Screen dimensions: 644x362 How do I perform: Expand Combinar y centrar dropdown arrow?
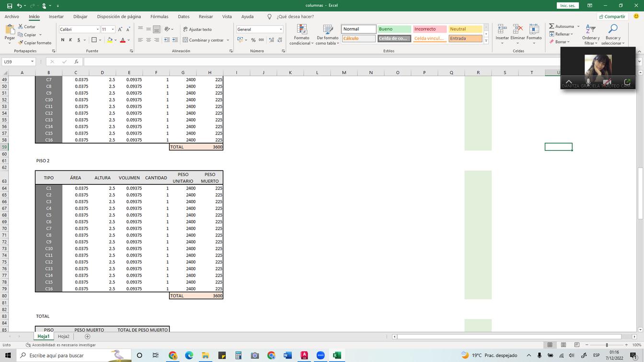click(x=228, y=40)
